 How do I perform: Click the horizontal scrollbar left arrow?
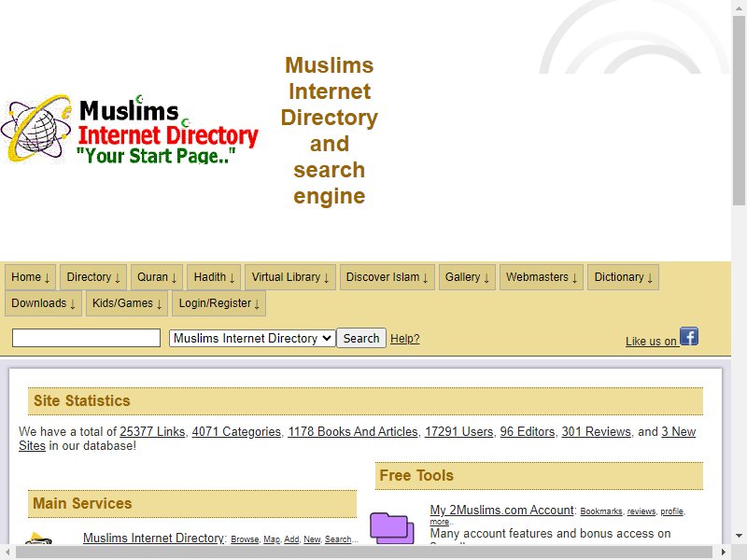click(x=7, y=553)
